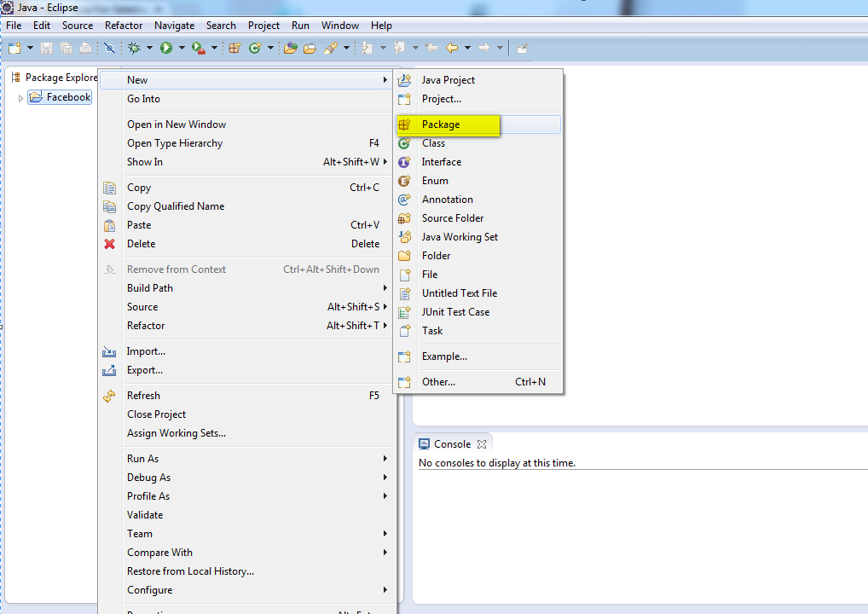
Task: Click the New Java Class toolbar icon
Action: pos(254,48)
